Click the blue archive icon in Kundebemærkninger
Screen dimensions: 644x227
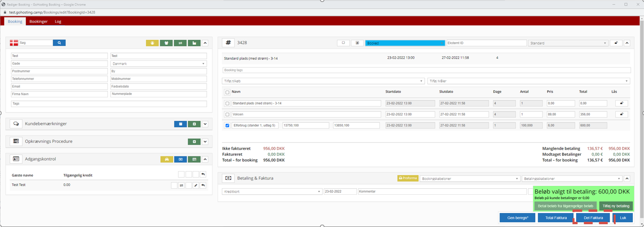[180, 124]
